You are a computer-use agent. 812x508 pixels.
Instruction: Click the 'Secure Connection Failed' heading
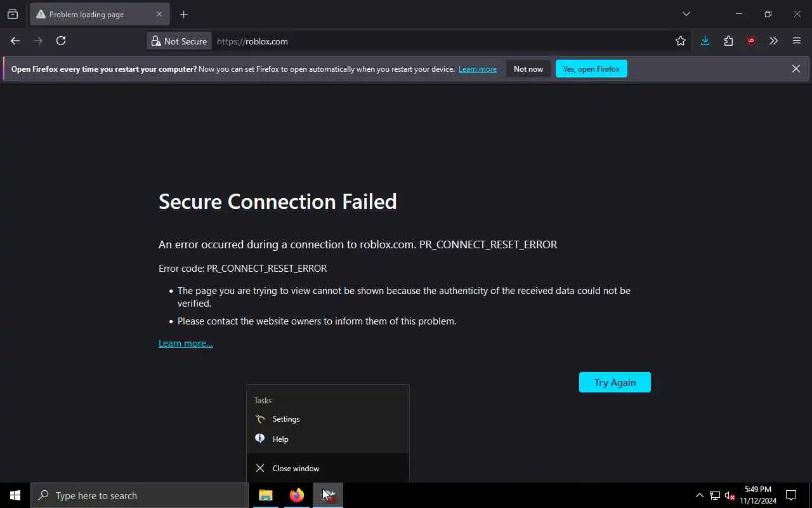pos(278,201)
